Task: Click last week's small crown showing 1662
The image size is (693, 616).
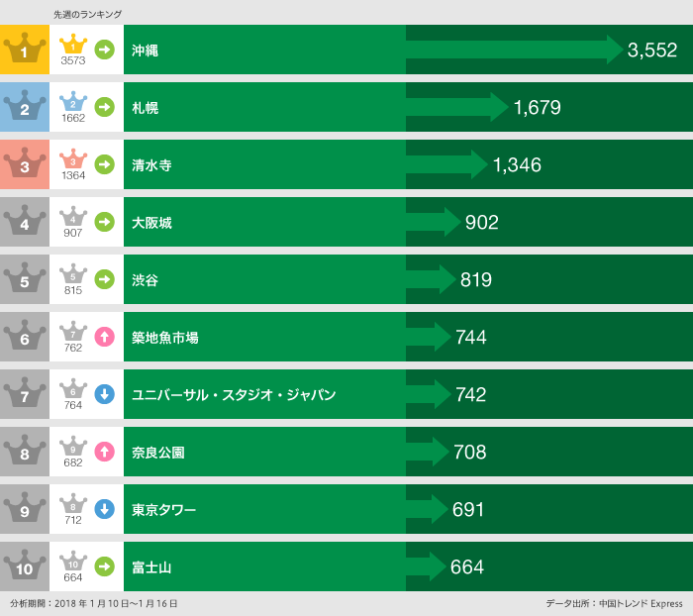Action: click(x=73, y=103)
